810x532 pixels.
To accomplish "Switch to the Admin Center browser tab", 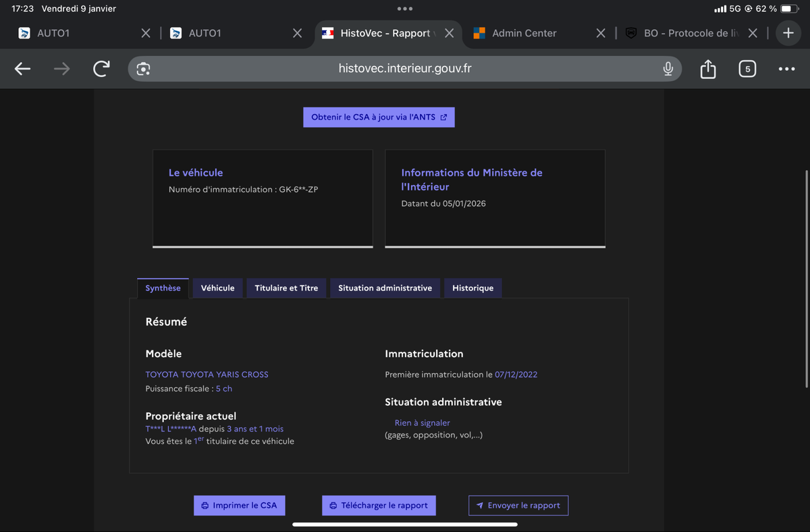I will 524,33.
